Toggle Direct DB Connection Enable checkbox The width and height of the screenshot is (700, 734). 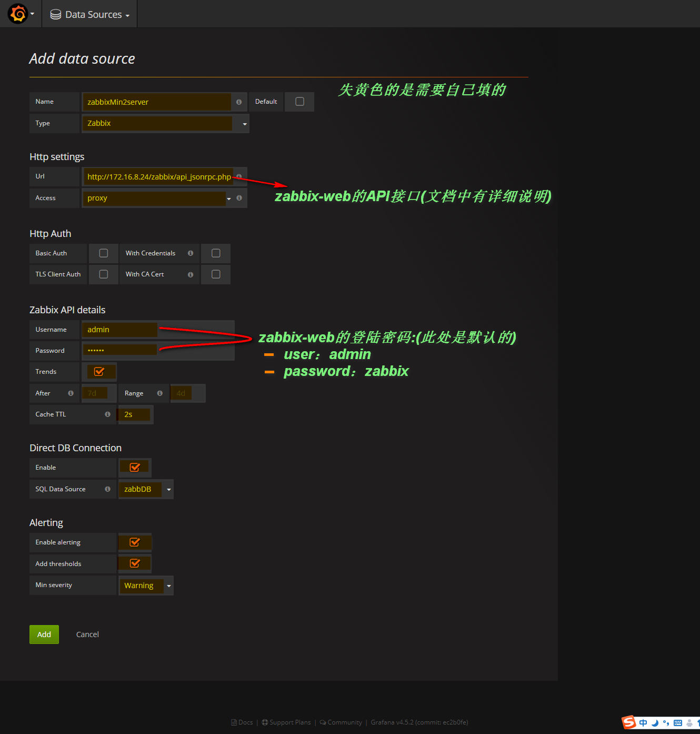pos(135,468)
